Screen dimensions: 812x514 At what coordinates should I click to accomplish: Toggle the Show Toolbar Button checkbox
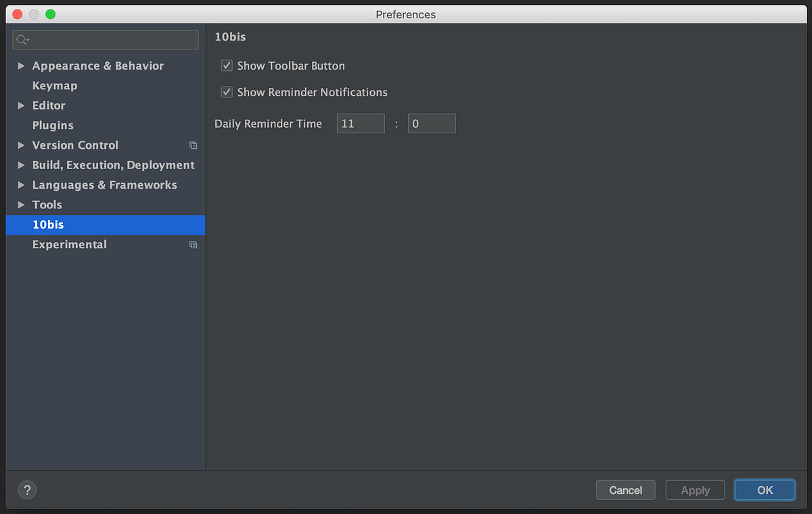pyautogui.click(x=227, y=66)
